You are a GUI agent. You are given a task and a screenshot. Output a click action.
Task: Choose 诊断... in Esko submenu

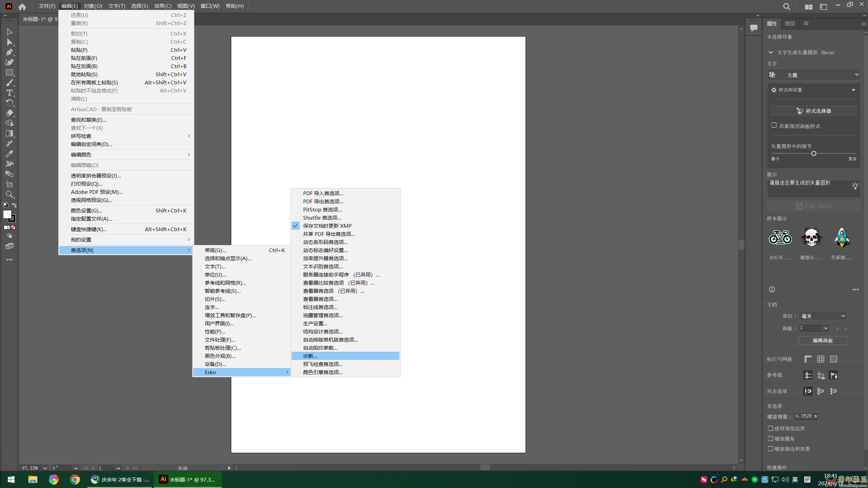coord(345,356)
